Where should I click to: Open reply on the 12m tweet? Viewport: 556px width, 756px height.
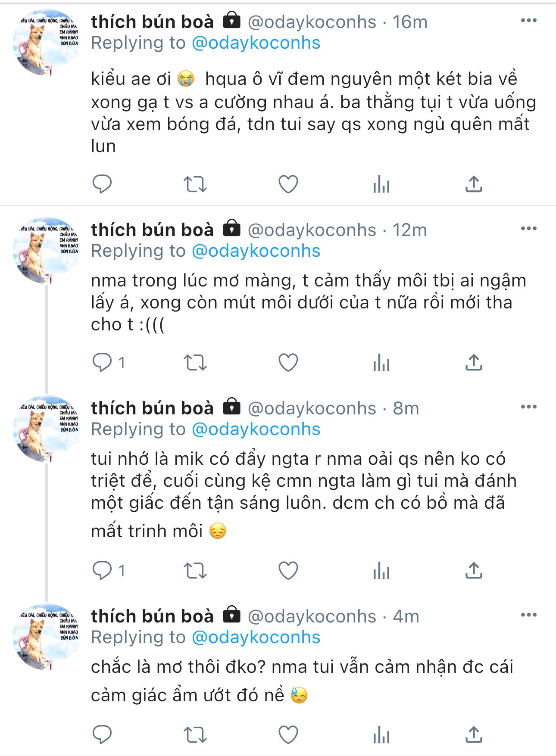pos(102,363)
